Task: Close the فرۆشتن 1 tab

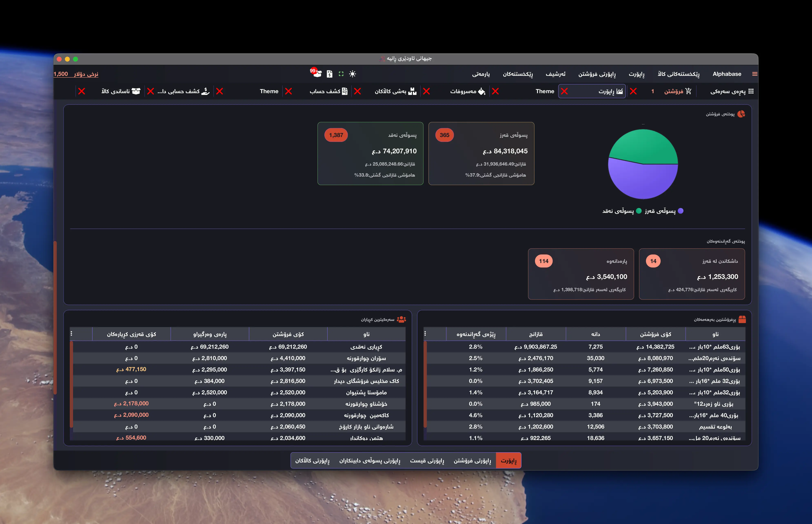Action: click(633, 91)
